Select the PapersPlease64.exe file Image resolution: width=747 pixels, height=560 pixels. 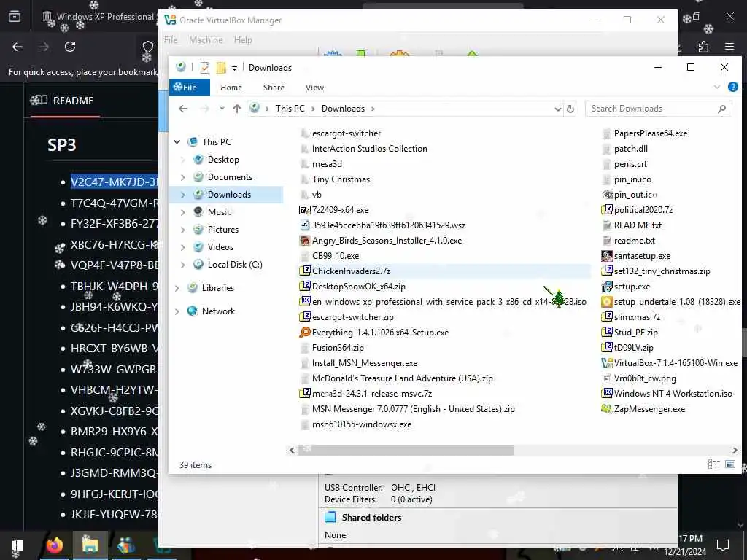650,133
